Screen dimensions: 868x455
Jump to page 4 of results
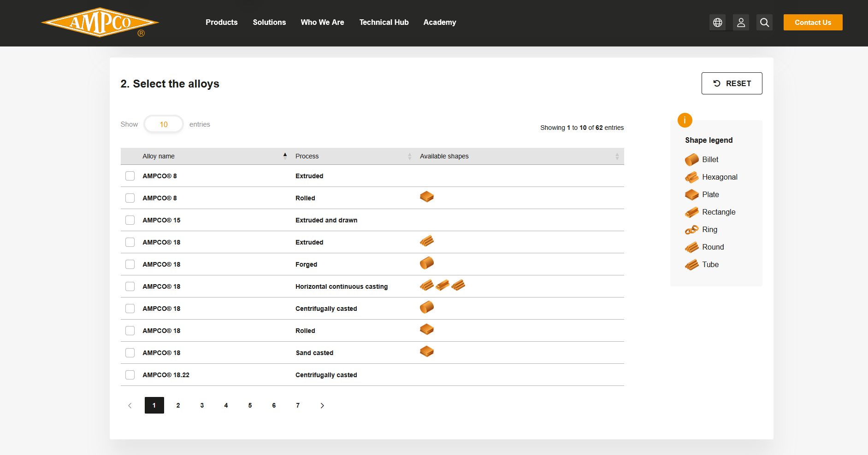tap(226, 405)
